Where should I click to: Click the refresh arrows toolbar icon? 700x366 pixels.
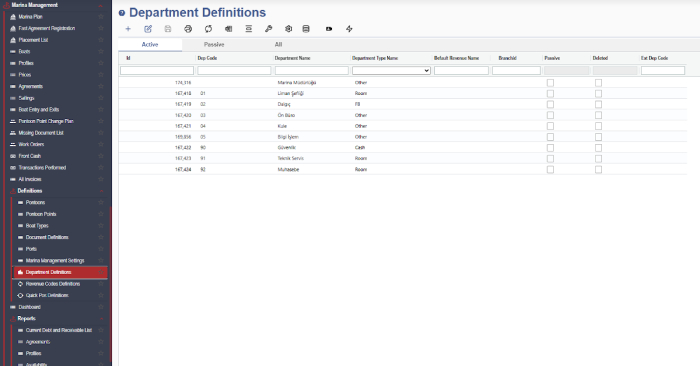208,29
